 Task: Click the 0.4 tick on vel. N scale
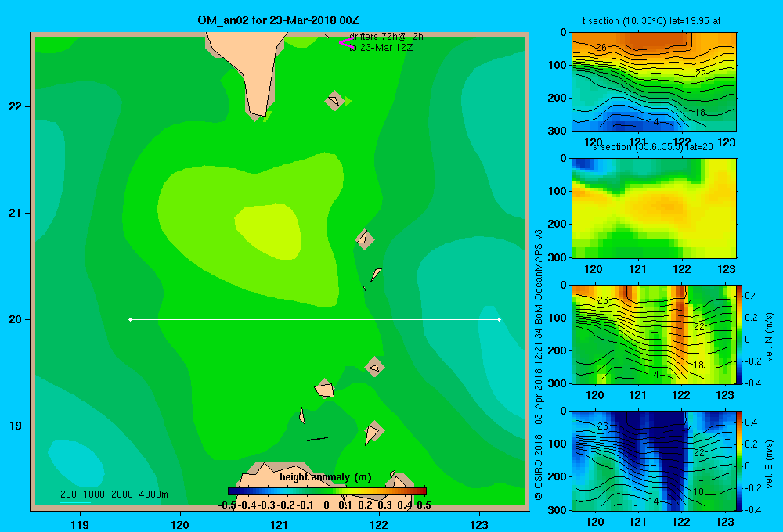pos(751,296)
